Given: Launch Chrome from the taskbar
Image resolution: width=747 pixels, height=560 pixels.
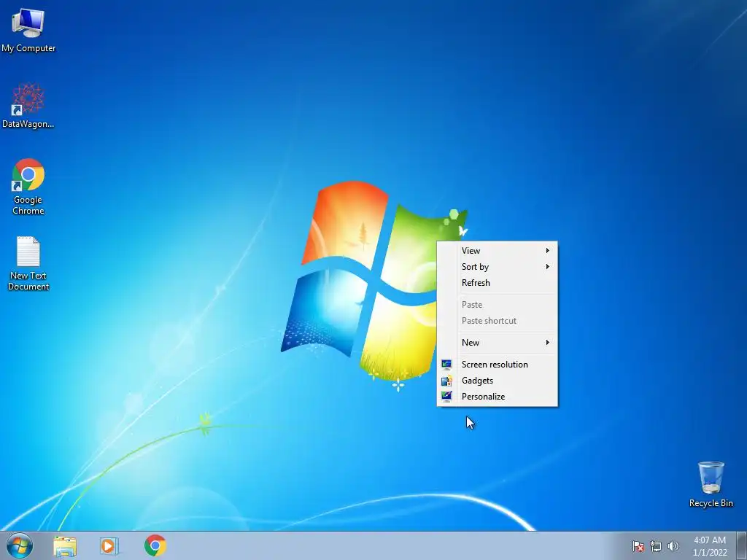Looking at the screenshot, I should click(155, 545).
